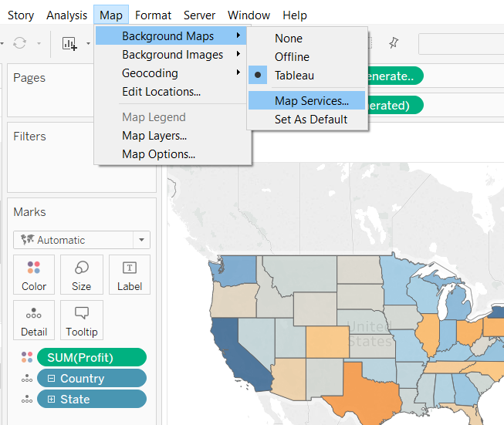Click the pin icon in the toolbar
This screenshot has width=504, height=425.
click(394, 43)
